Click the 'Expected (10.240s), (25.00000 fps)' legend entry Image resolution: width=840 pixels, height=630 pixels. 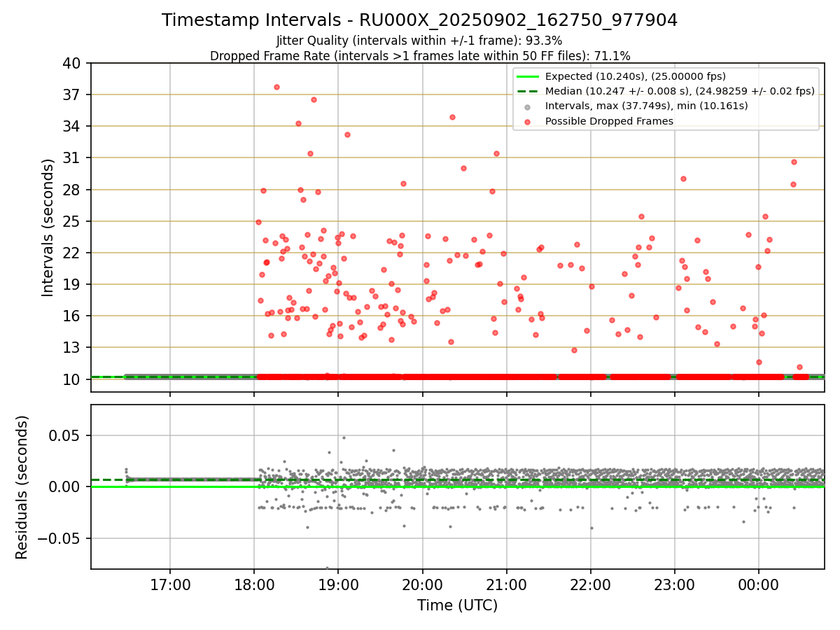[635, 76]
